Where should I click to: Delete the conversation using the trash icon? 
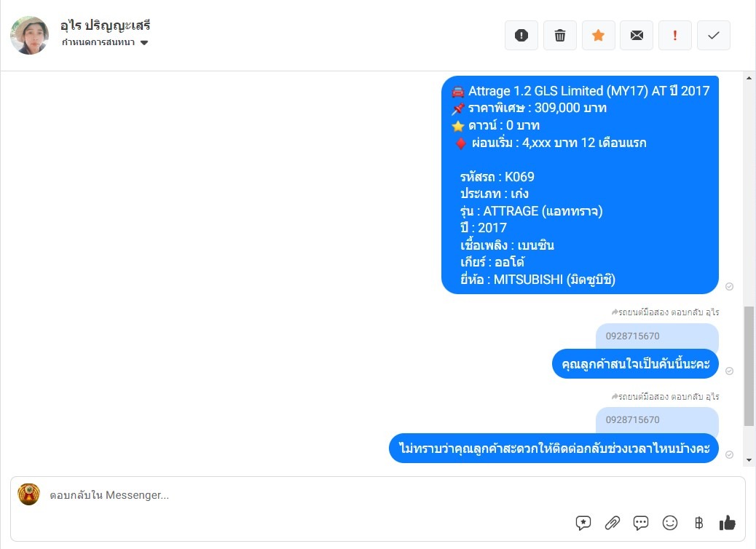[560, 35]
